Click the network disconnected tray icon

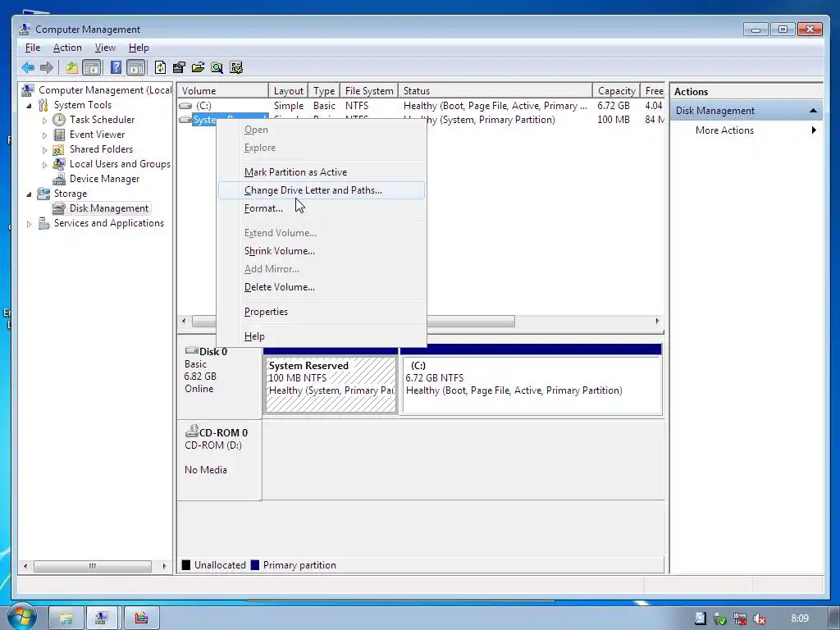click(x=740, y=619)
